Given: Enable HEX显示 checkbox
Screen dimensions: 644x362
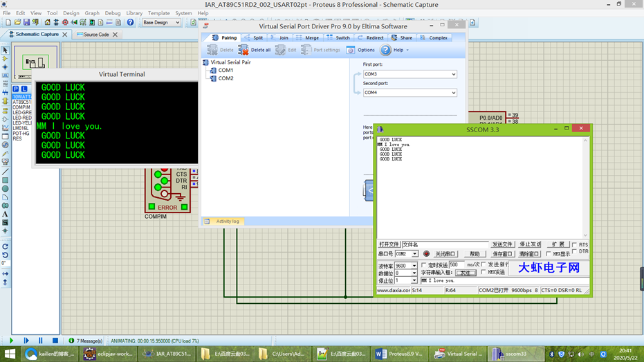Looking at the screenshot, I should [x=549, y=254].
